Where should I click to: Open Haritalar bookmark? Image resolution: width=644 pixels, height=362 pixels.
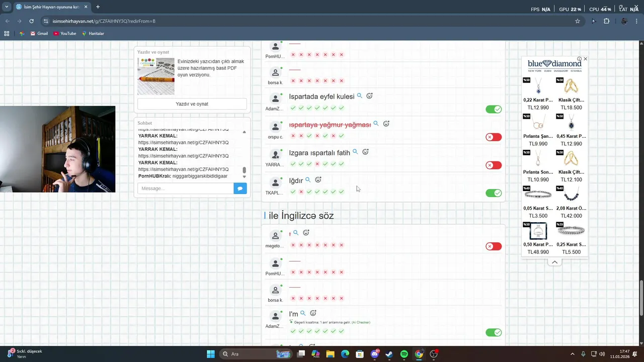pos(93,34)
